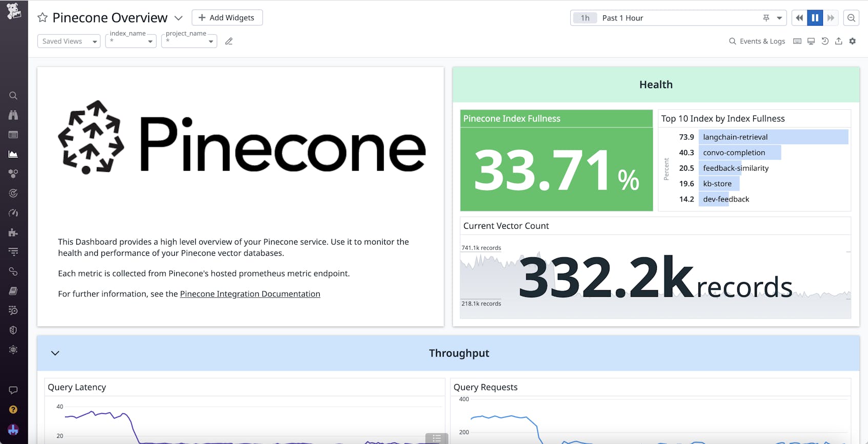Collapse the Throughput section chevron
The height and width of the screenshot is (444, 868).
(55, 353)
